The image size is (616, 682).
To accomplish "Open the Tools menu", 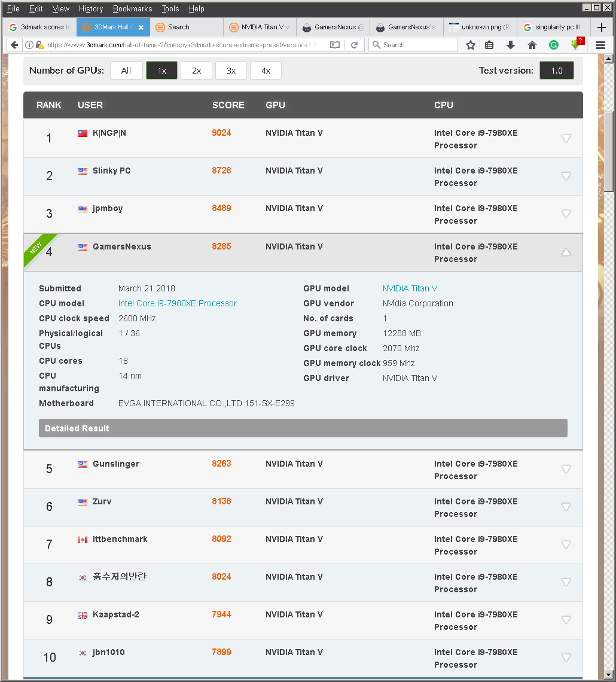I will (x=170, y=9).
